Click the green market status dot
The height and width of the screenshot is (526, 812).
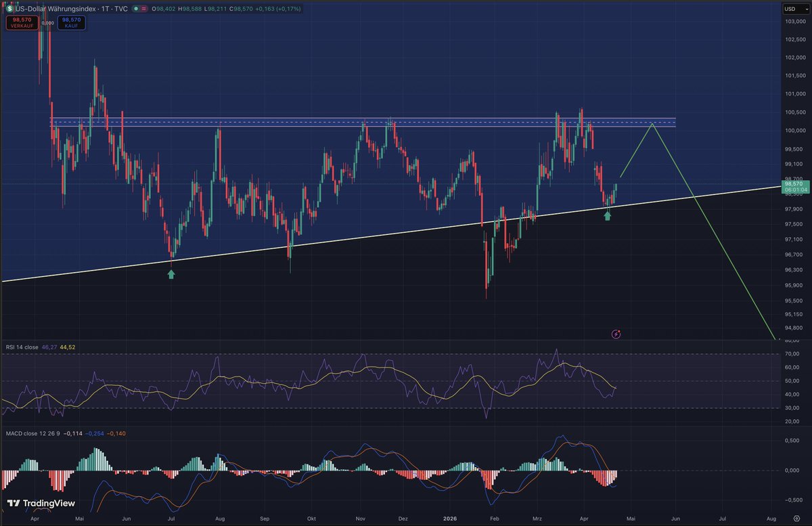pos(135,9)
